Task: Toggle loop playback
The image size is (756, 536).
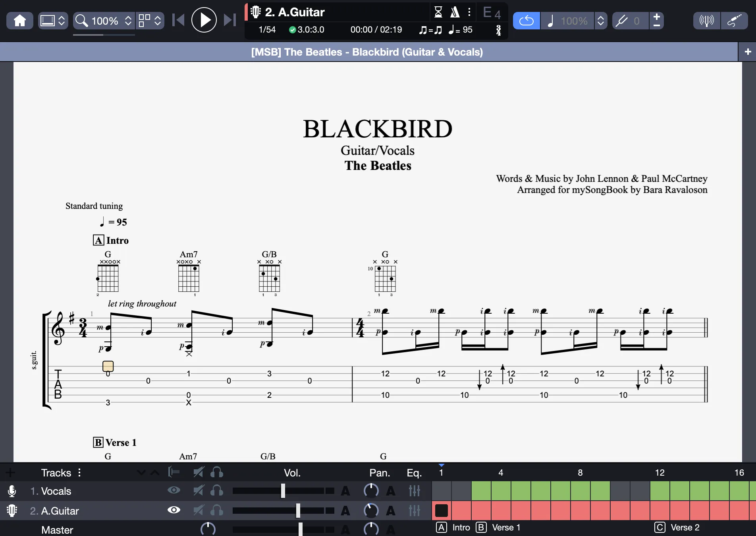Action: point(526,21)
